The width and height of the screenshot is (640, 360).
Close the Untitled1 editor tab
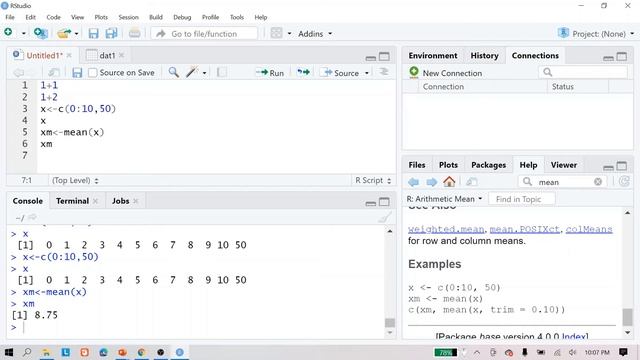coord(69,55)
